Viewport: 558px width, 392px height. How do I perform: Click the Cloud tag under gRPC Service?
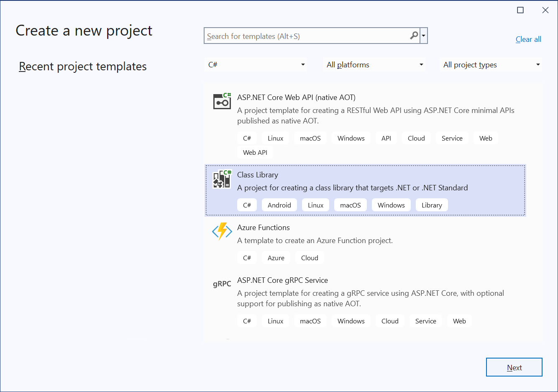coord(390,321)
